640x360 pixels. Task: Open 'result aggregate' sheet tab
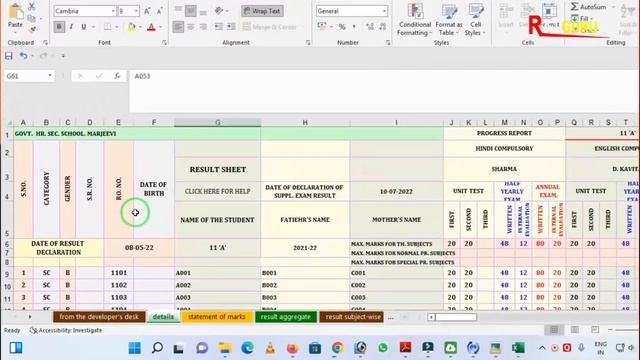point(286,317)
